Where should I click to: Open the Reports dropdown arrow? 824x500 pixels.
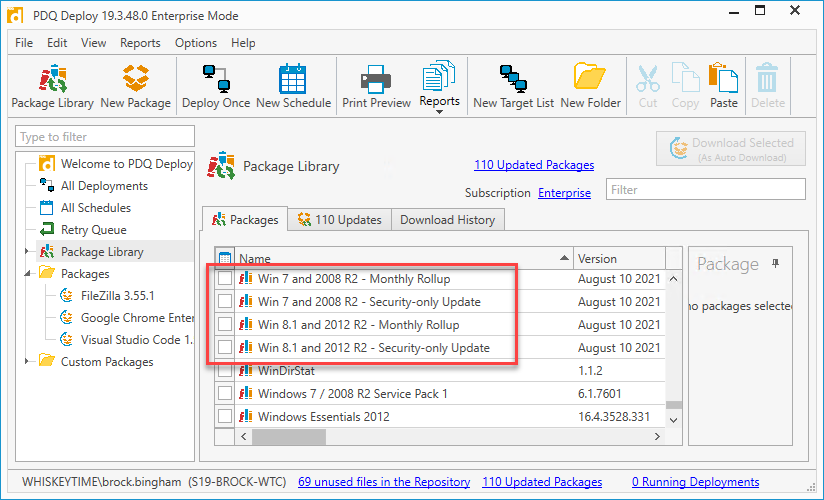coord(439,111)
